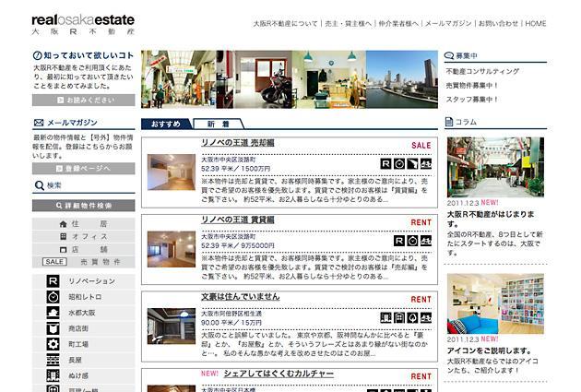Open メールマガジン in top navigation

pos(448,24)
